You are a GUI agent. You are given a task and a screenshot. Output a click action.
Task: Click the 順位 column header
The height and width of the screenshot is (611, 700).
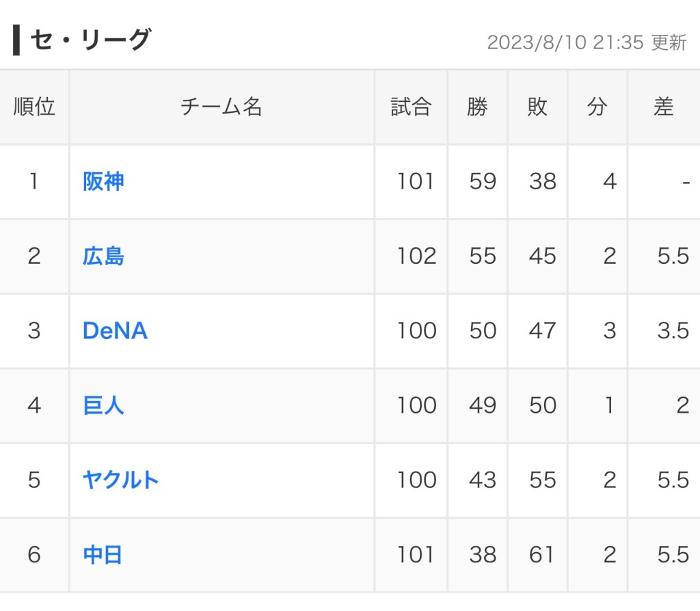point(34,107)
